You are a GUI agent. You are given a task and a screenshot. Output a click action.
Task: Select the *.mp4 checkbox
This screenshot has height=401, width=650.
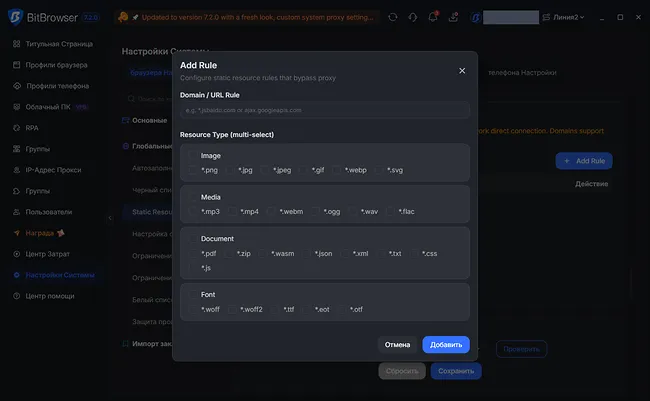pyautogui.click(x=232, y=211)
